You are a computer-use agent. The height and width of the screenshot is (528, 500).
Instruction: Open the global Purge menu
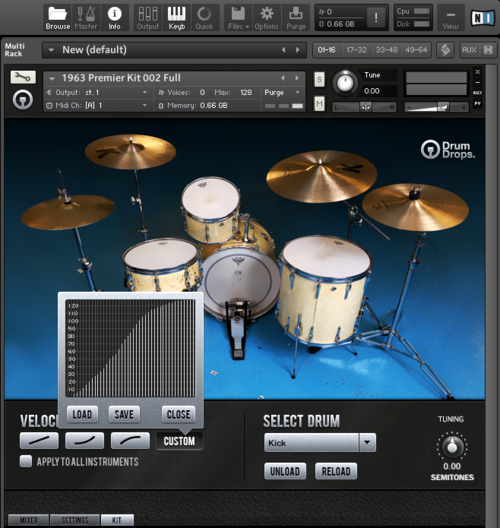296,18
